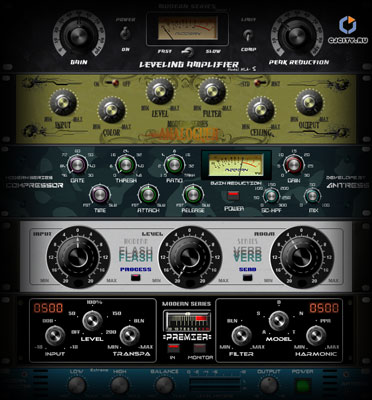The height and width of the screenshot is (400, 372).
Task: Click the Leveling Amplifier Gain knob
Action: [x=79, y=36]
